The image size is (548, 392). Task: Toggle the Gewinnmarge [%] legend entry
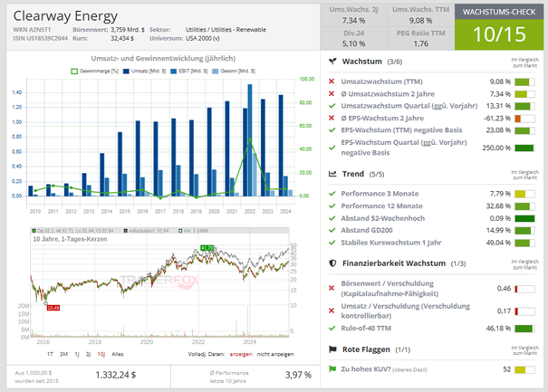pyautogui.click(x=95, y=72)
